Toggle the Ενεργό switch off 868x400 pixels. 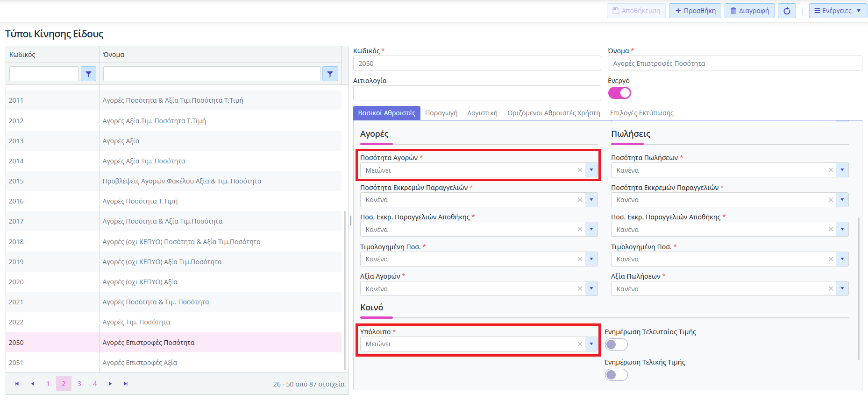[619, 93]
